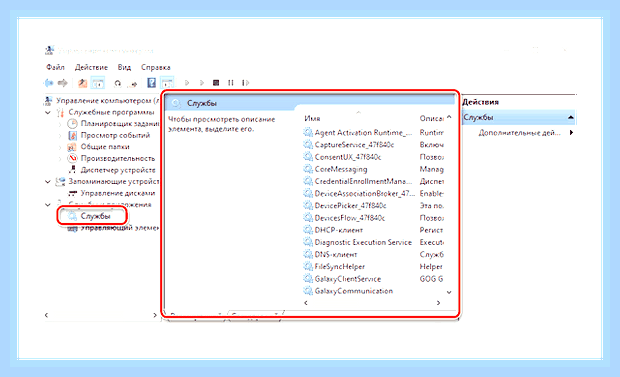Expand the Общие папки node

coord(60,147)
